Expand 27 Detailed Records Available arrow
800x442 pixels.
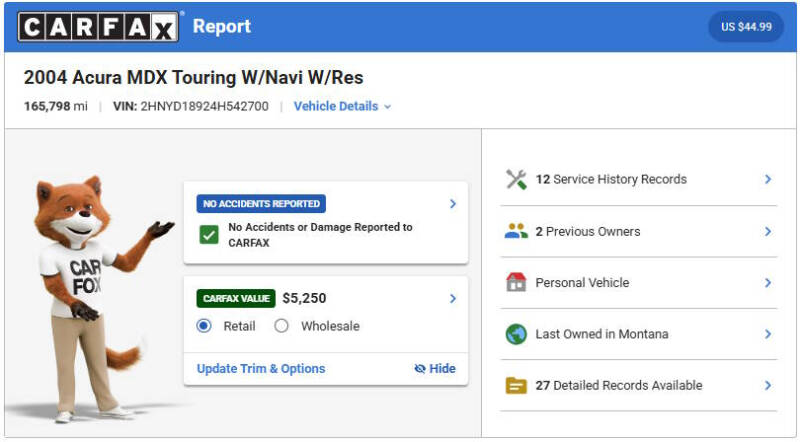click(768, 385)
